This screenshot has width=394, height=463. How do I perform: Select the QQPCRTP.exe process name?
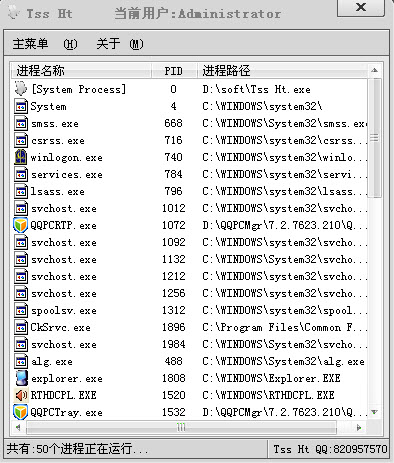pos(64,226)
